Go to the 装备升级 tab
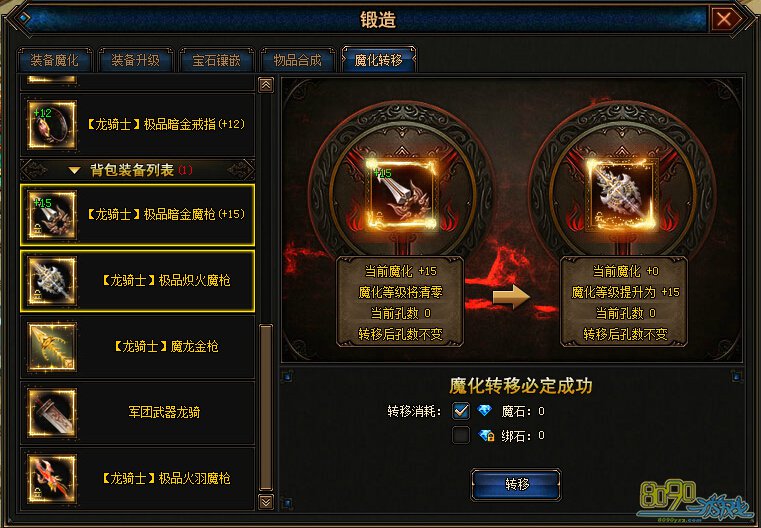Image resolution: width=761 pixels, height=528 pixels. (x=135, y=60)
